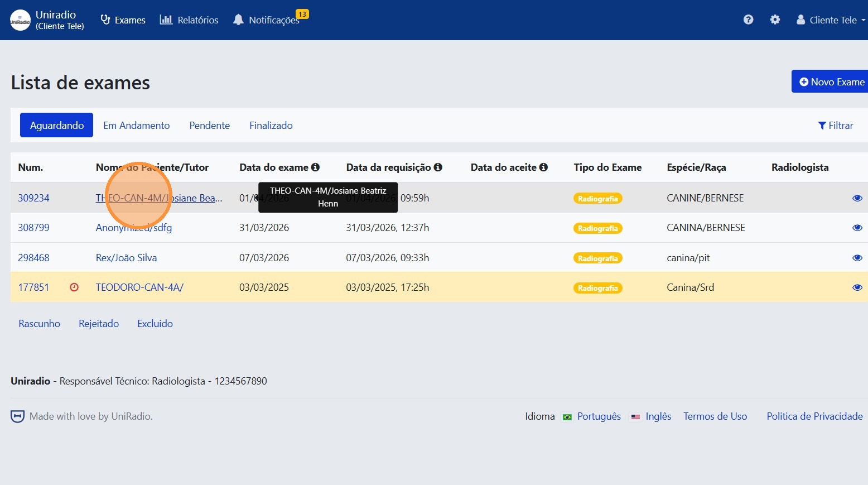View exam 309234 using eye icon
This screenshot has height=485, width=868.
point(857,198)
